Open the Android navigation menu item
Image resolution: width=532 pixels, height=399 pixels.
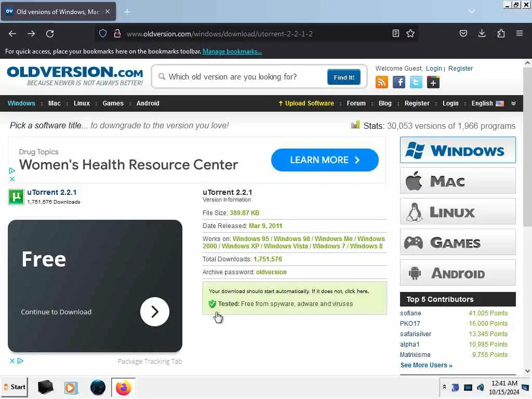point(148,103)
